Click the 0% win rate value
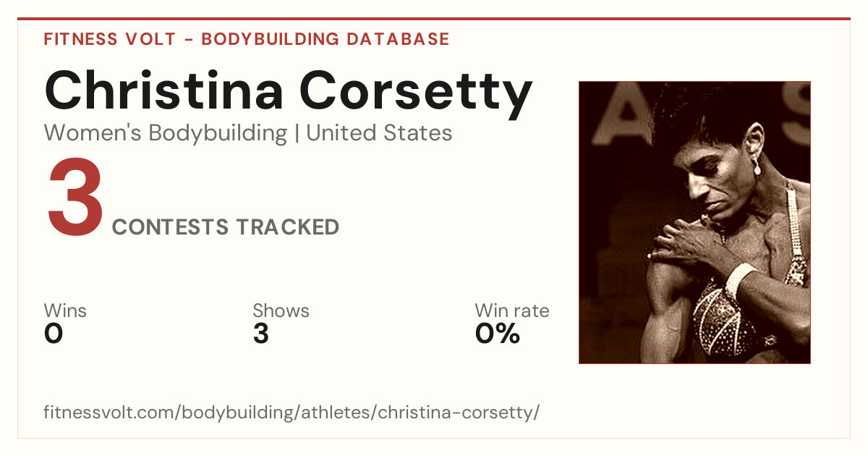The height and width of the screenshot is (456, 868). (x=498, y=334)
